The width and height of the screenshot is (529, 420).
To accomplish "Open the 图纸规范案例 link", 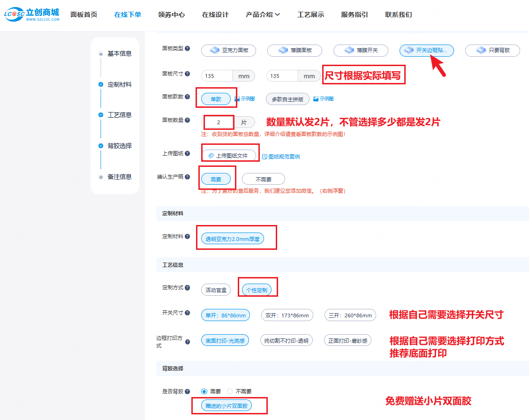I will coord(281,157).
